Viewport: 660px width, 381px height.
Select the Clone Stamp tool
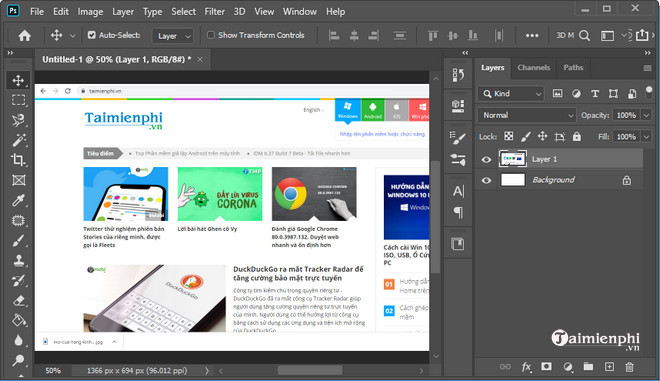18,261
